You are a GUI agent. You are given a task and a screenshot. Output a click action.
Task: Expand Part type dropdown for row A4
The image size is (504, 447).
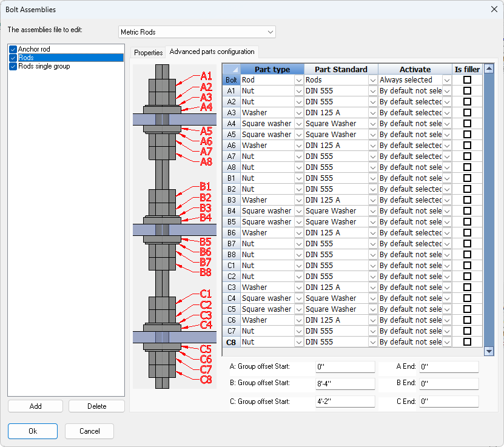coord(298,124)
